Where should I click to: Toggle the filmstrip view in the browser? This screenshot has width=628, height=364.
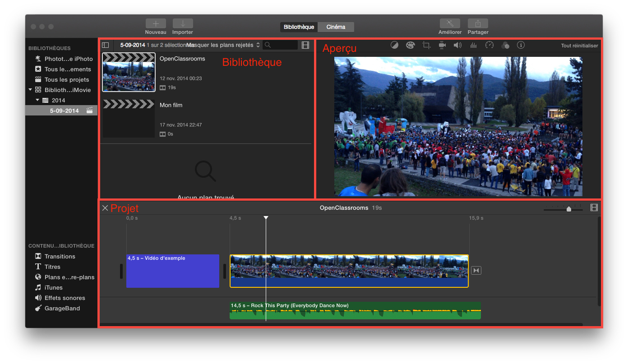pos(305,45)
